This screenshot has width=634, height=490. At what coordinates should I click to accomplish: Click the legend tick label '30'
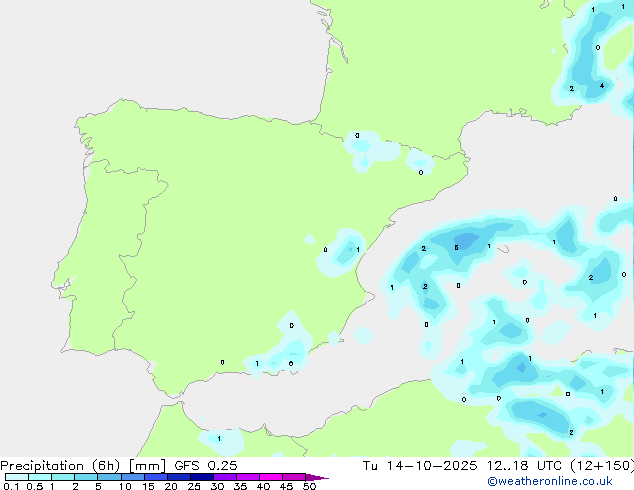point(217,486)
